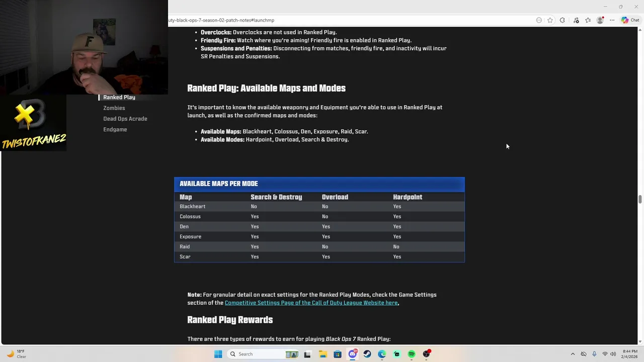Open the Competitive Settings Page link
This screenshot has height=362, width=644.
tap(311, 303)
